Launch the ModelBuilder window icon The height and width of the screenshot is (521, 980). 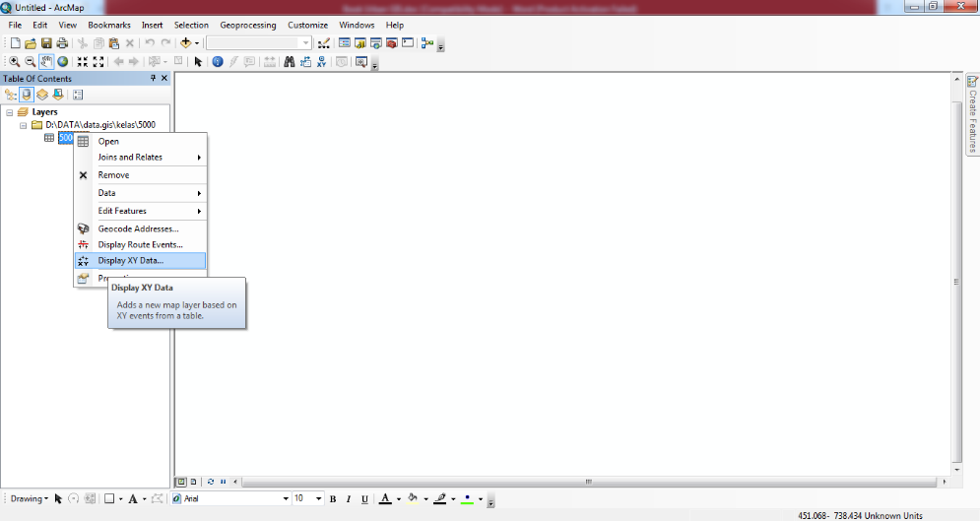click(427, 43)
